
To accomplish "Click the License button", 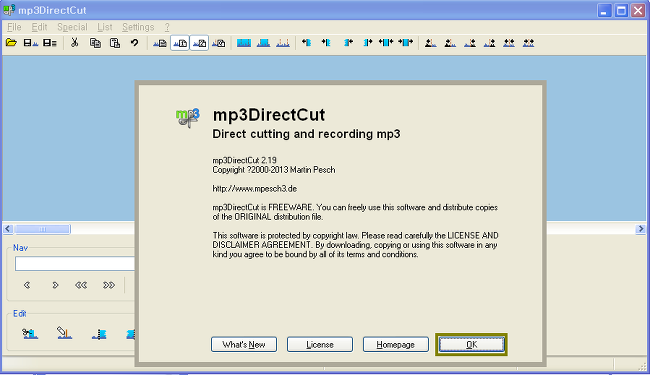I will [320, 344].
